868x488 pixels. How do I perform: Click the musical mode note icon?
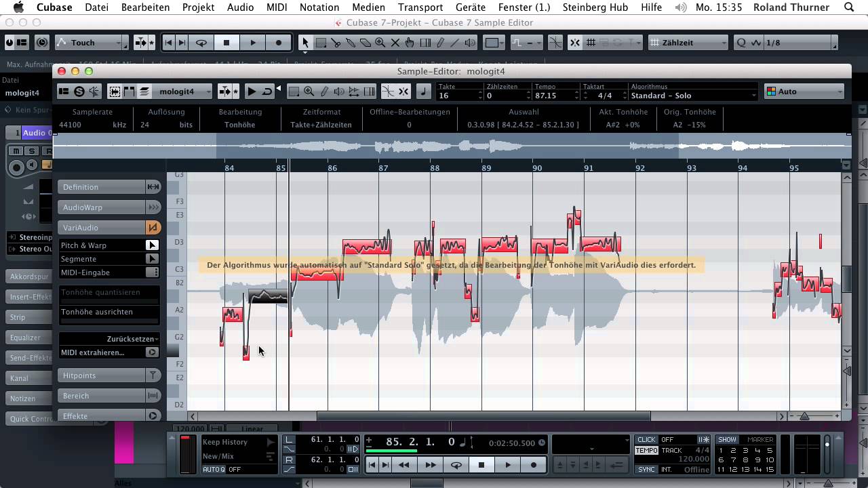pos(424,91)
